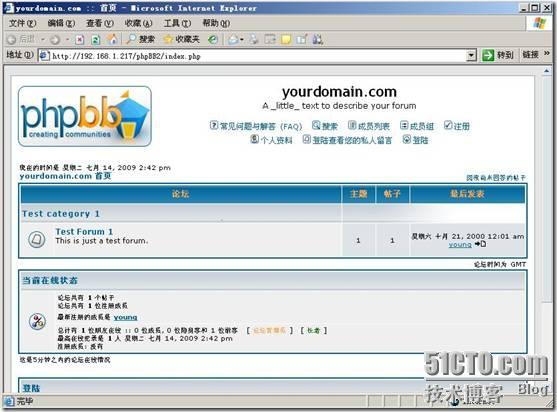View unanswered posts link at right
The height and width of the screenshot is (412, 557).
click(x=496, y=178)
